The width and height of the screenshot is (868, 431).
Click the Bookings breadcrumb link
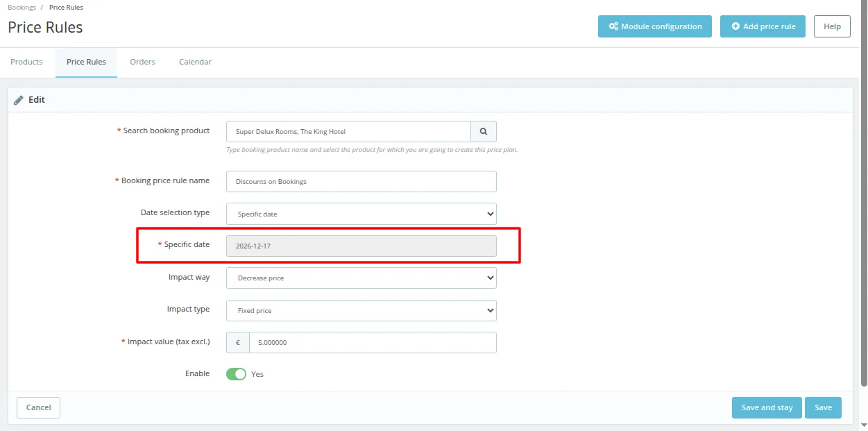pyautogui.click(x=22, y=7)
